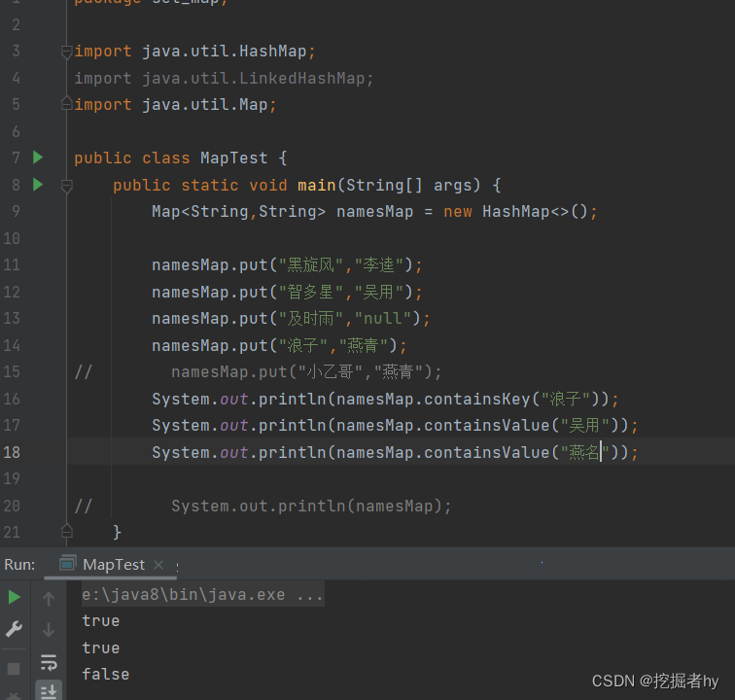735x700 pixels.
Task: Stop the running process square button
Action: 14,668
